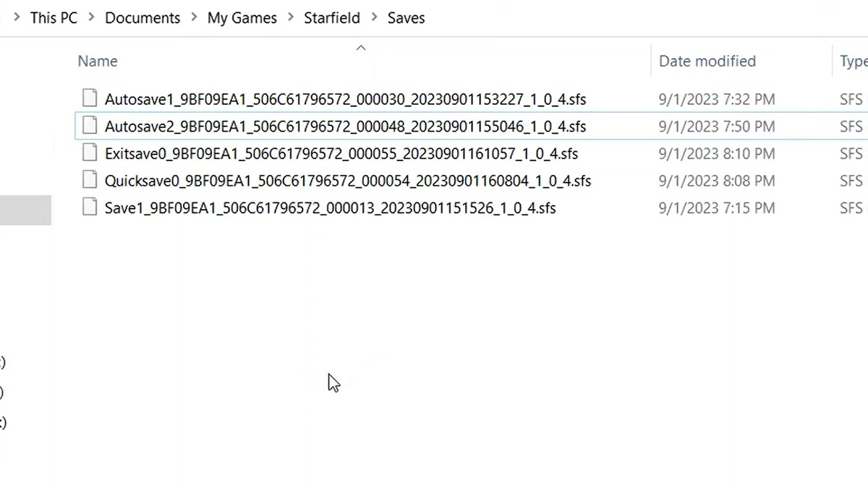Click the partially visible Type column header

click(853, 61)
